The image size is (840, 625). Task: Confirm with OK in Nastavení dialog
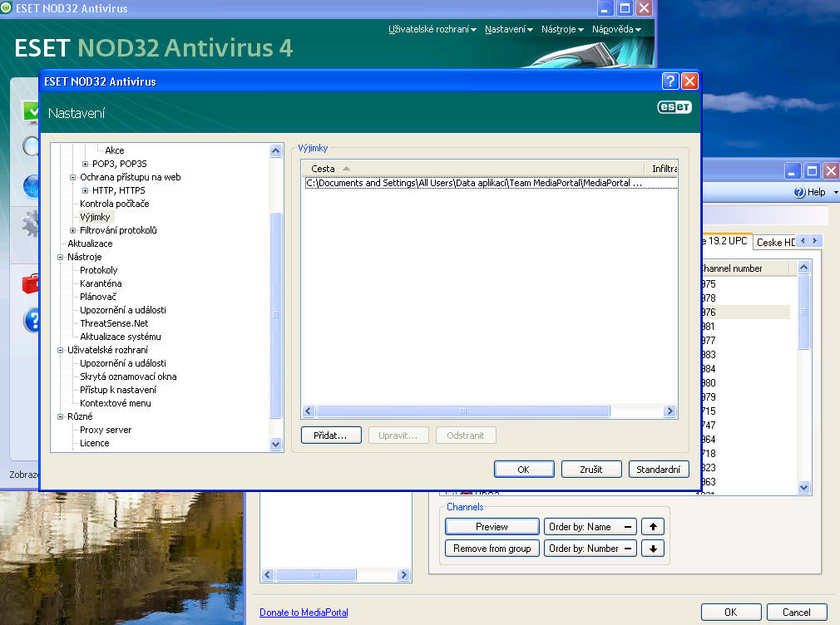coord(524,469)
